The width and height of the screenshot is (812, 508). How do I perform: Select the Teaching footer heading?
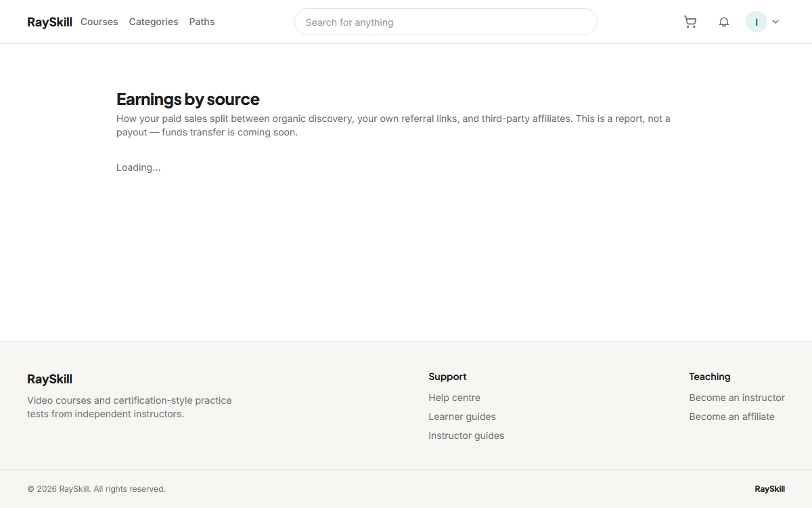(710, 377)
